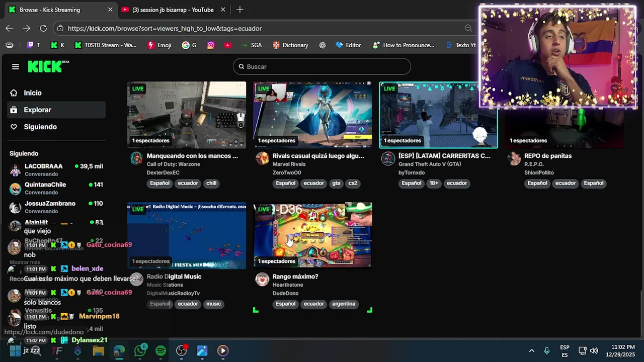Open the Kick K bookmark
The image size is (644, 362).
coord(57,45)
